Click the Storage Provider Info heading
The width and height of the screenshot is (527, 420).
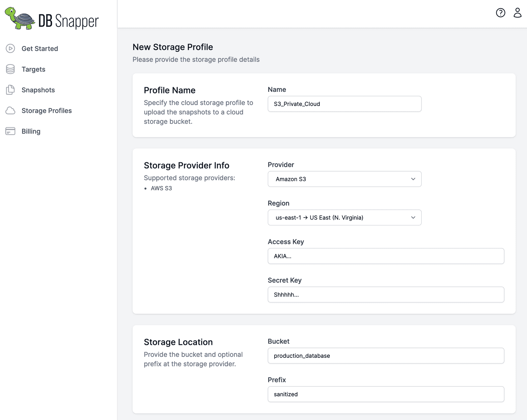click(186, 165)
